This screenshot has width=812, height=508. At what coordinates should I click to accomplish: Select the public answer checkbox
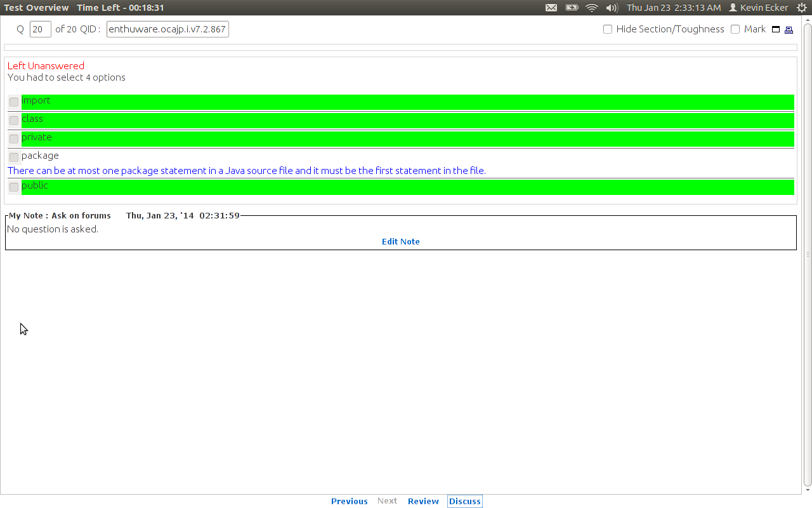[13, 187]
